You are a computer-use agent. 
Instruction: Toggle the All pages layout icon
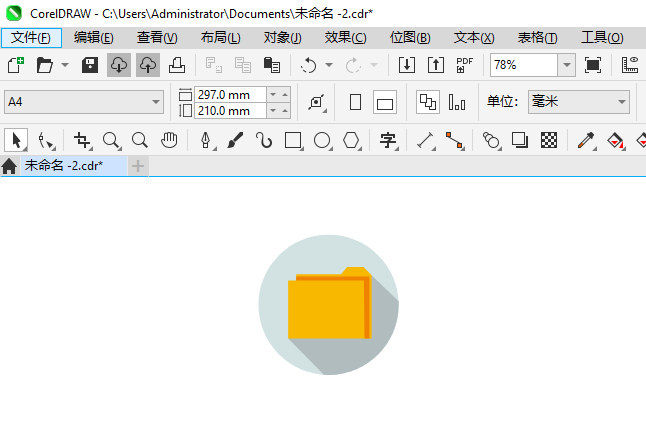[x=428, y=102]
